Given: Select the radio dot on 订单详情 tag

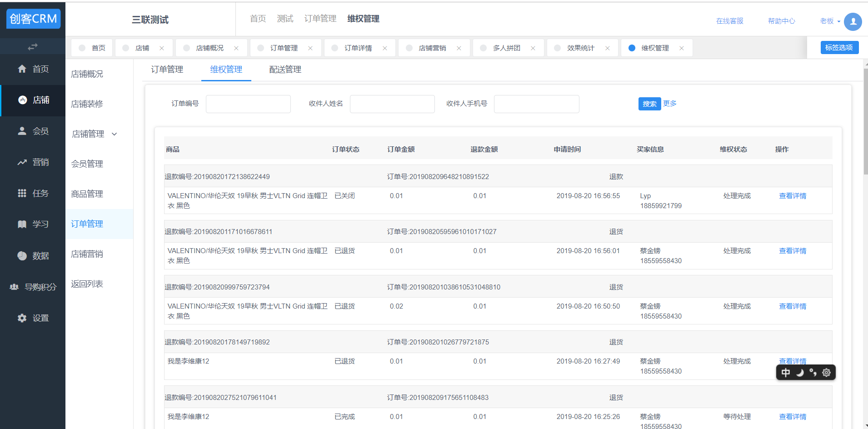Looking at the screenshot, I should [334, 48].
